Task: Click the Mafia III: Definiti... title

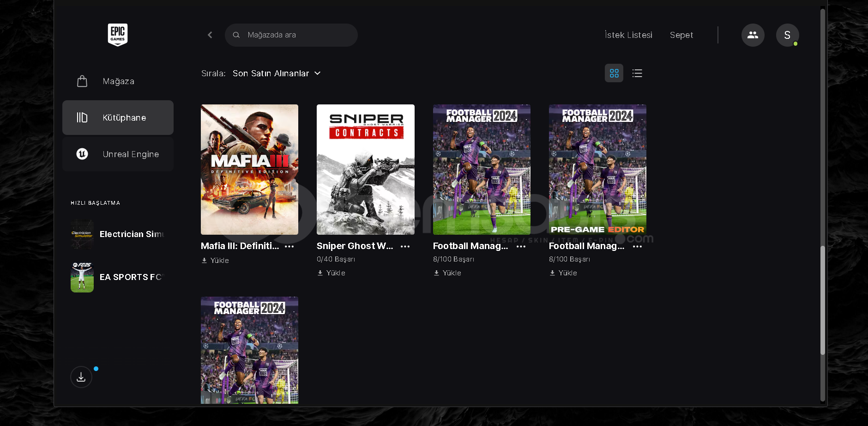Action: (240, 246)
